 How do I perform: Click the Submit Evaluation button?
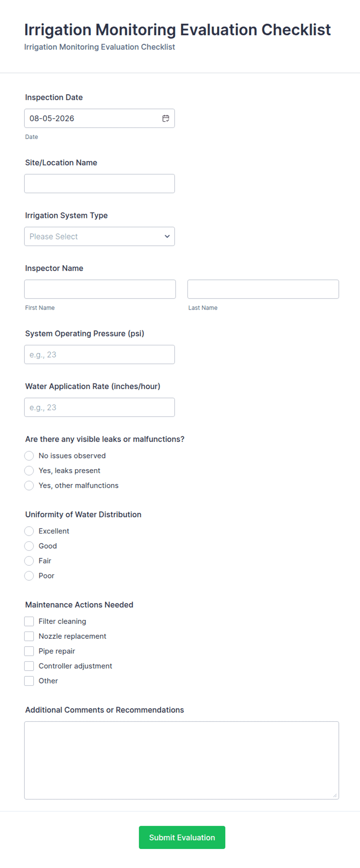pos(182,837)
